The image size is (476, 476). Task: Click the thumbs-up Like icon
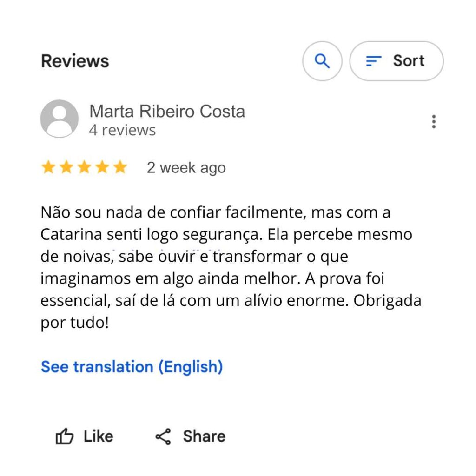65,436
